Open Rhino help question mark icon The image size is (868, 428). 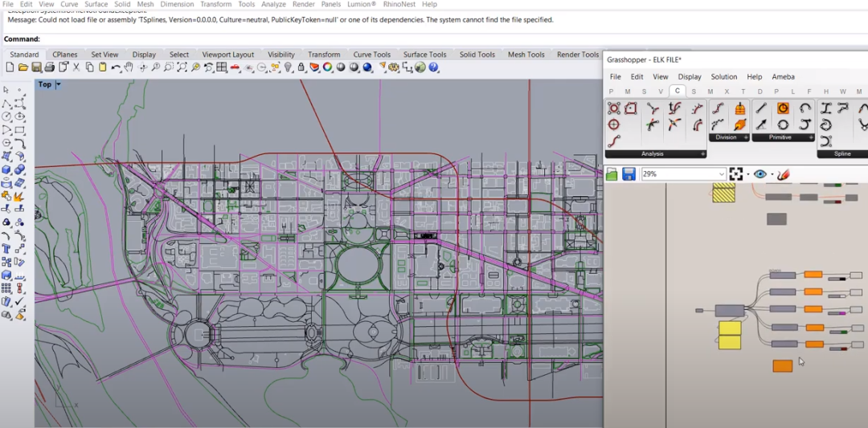coord(434,67)
